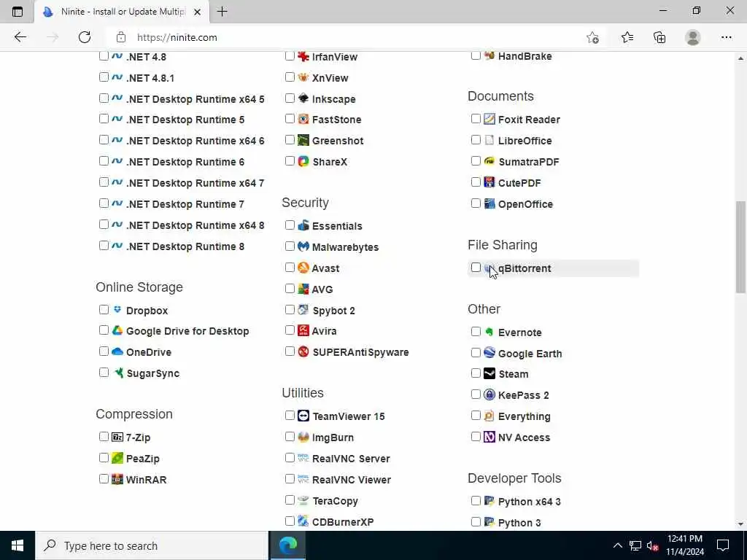Click the Python x64 3 icon
Screen dimensions: 747x560
pyautogui.click(x=489, y=500)
